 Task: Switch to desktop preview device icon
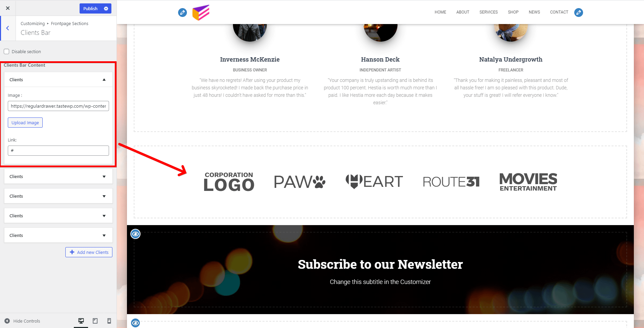(81, 321)
